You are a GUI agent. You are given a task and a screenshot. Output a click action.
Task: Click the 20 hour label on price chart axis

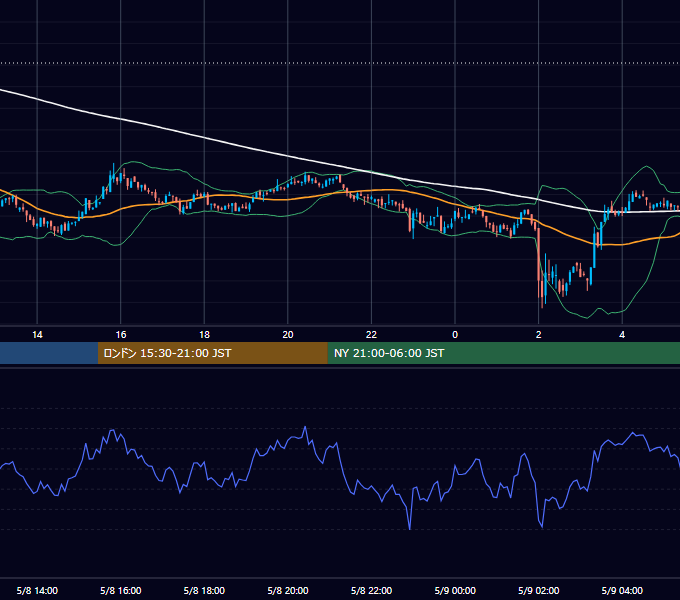pyautogui.click(x=288, y=335)
